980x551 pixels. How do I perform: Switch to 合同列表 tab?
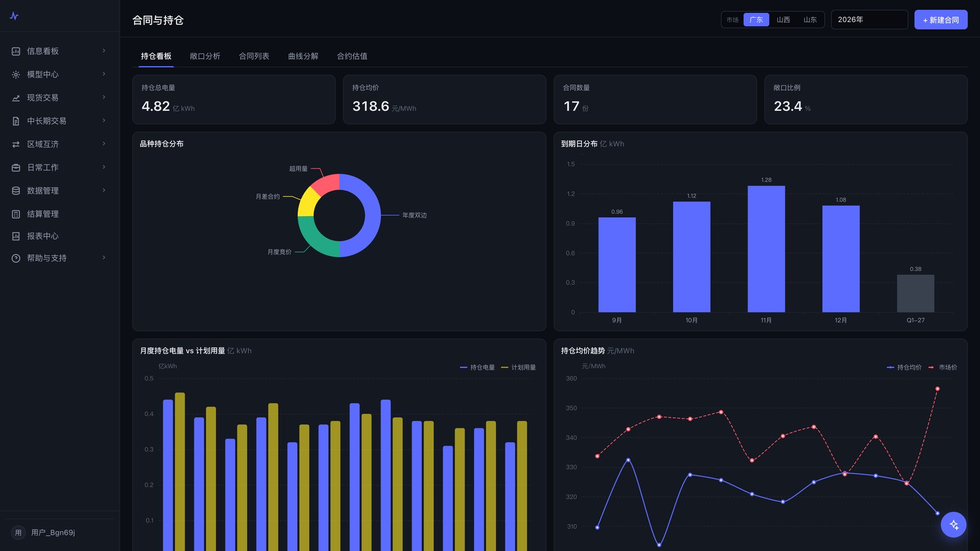(254, 56)
